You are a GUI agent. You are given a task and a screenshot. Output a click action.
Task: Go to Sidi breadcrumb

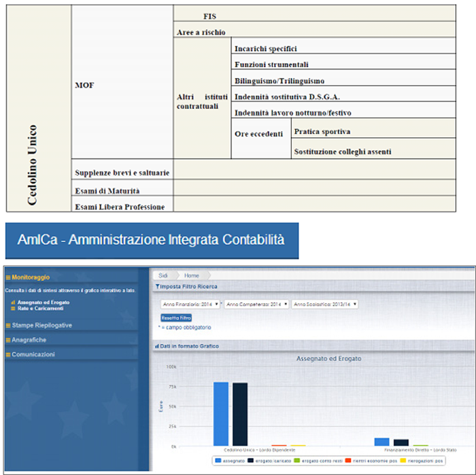(x=163, y=275)
